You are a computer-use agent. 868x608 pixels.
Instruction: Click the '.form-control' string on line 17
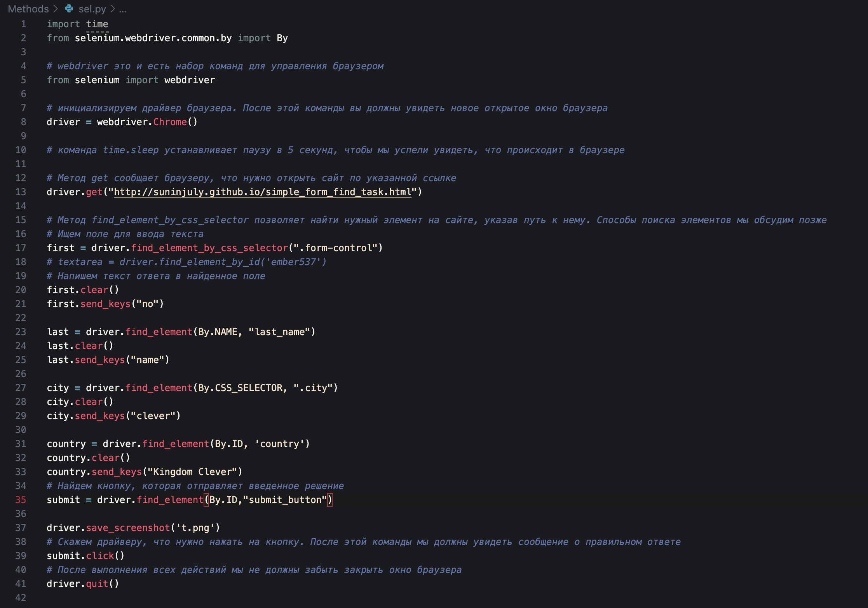tap(336, 248)
